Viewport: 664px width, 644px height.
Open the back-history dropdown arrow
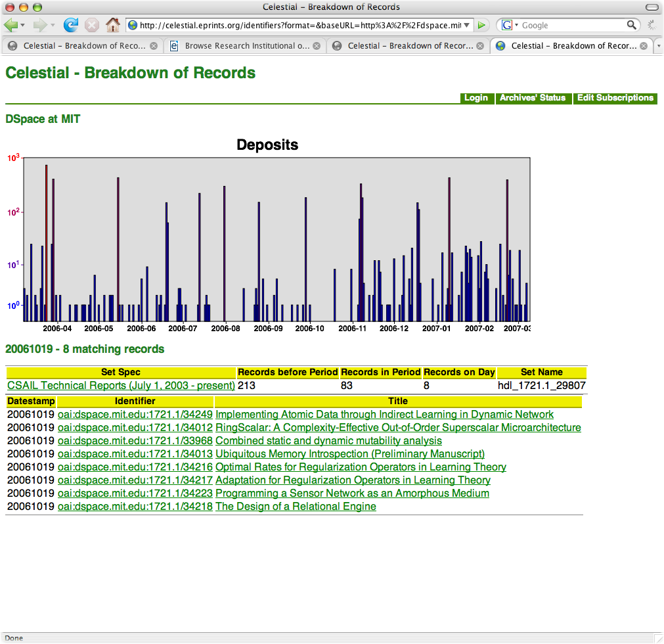pos(23,26)
